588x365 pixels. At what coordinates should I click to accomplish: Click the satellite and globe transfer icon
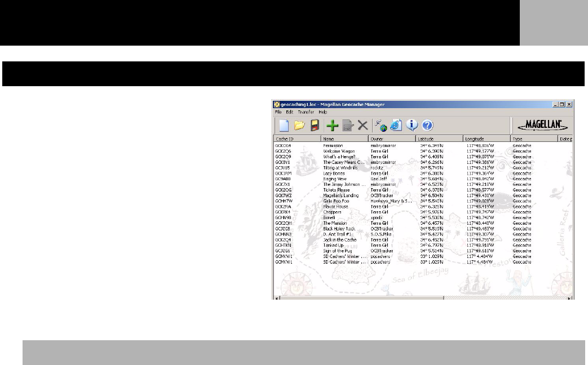pos(381,125)
